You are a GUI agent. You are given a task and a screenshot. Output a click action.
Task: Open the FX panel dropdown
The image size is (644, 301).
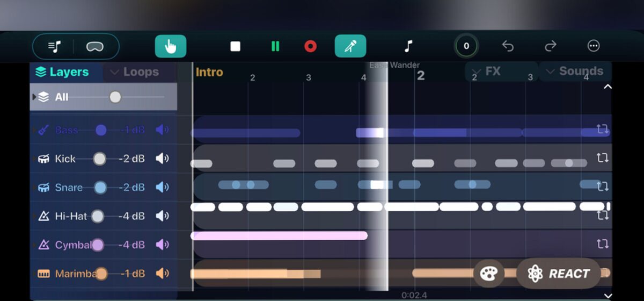click(x=501, y=71)
